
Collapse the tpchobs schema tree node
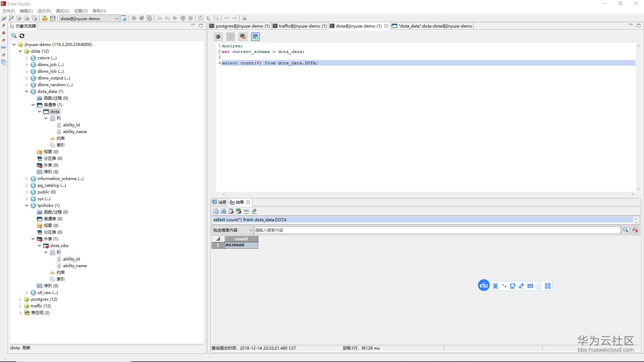pos(27,205)
